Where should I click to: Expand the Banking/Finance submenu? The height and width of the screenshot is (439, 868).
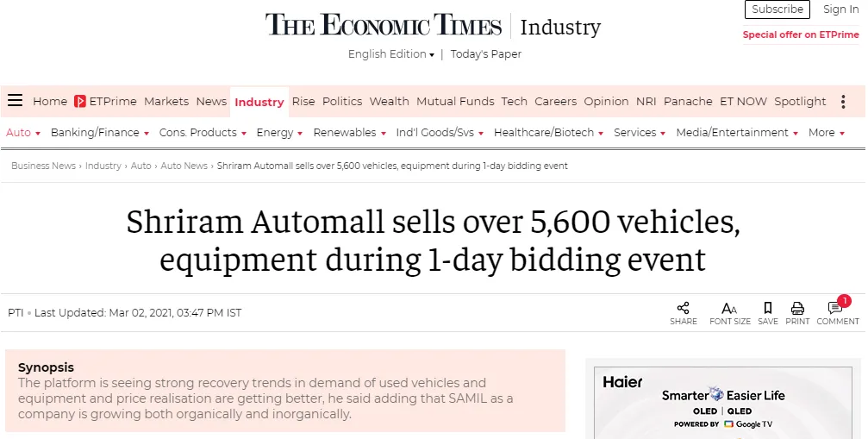coord(100,133)
